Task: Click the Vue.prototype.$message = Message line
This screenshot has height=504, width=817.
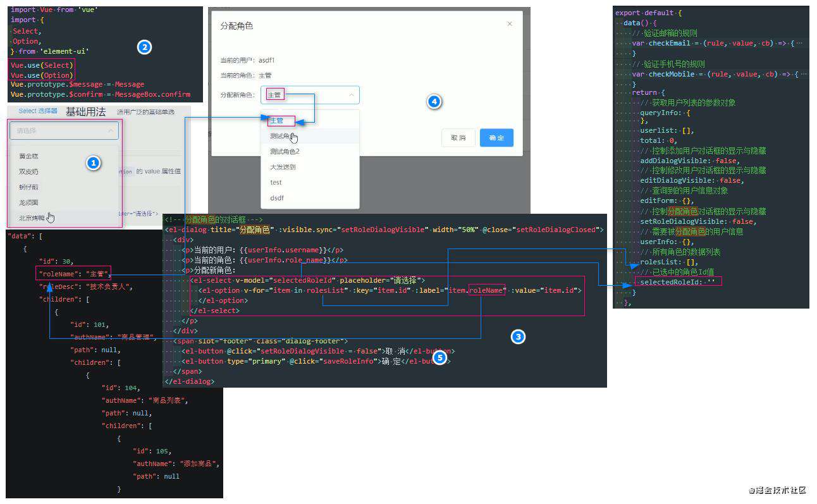Action: [77, 84]
